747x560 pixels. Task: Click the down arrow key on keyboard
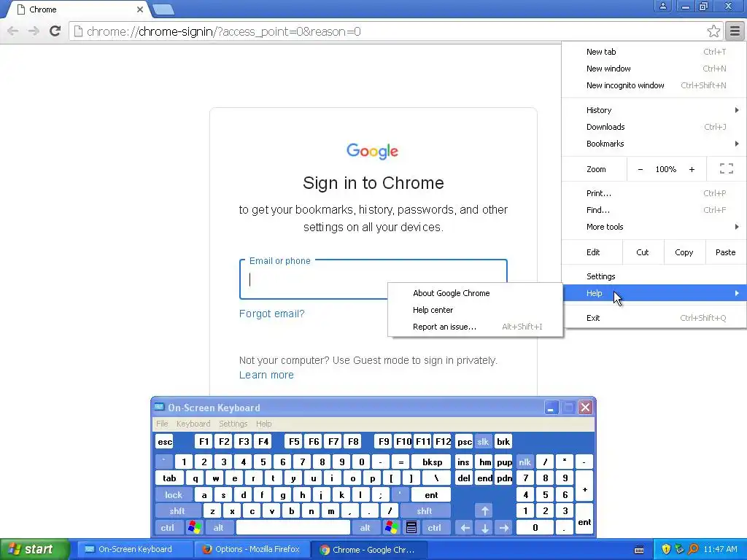(x=484, y=527)
